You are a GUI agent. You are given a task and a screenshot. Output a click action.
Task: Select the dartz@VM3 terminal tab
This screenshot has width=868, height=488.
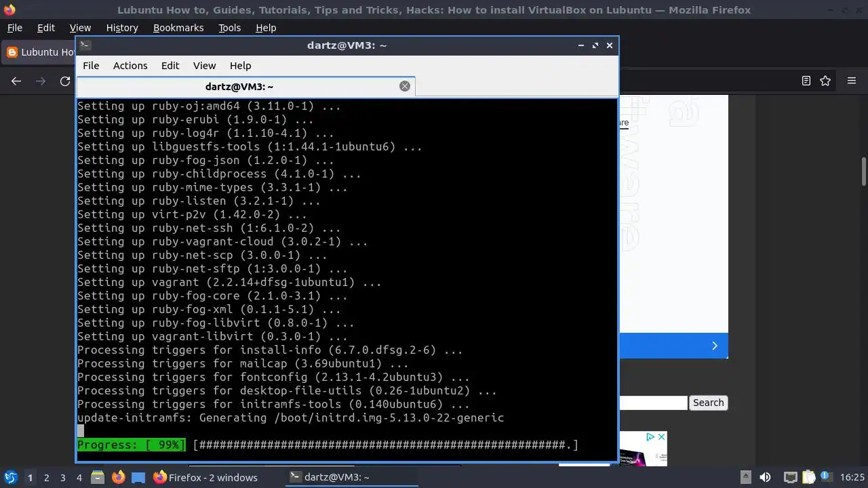coord(239,87)
